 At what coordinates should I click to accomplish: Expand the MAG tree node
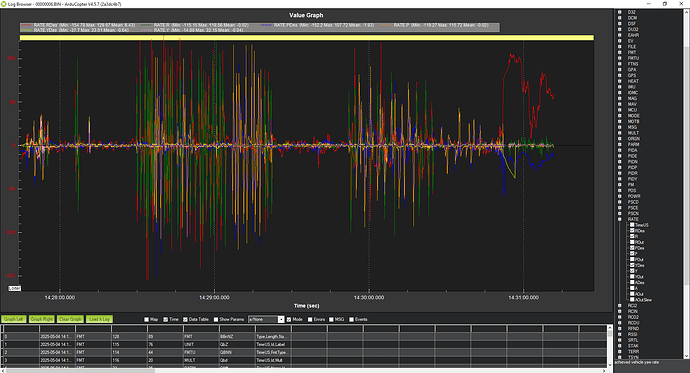620,98
